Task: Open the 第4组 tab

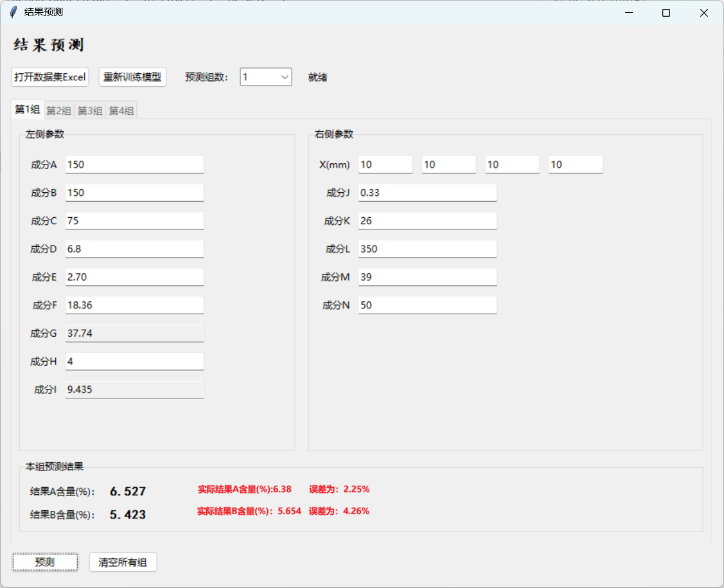Action: pos(121,111)
